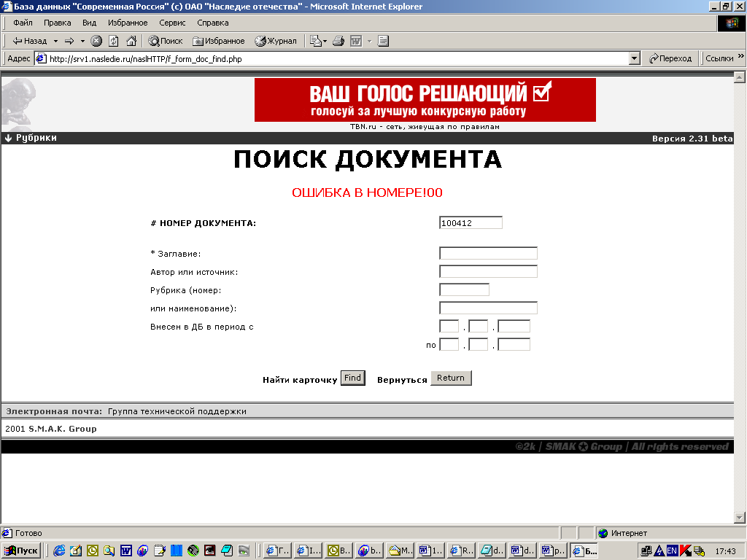The height and width of the screenshot is (560, 747).
Task: Click the end-period day field after 'по'
Action: [x=449, y=344]
